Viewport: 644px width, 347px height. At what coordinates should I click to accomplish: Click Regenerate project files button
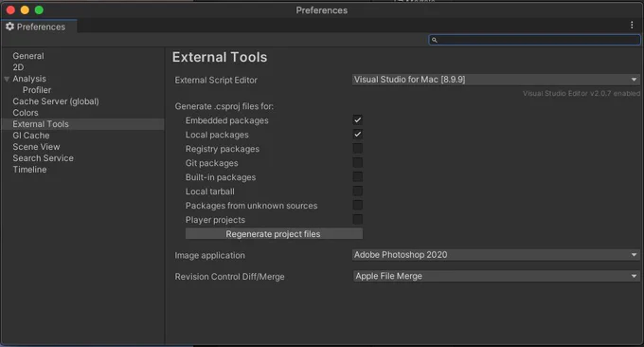pyautogui.click(x=274, y=234)
